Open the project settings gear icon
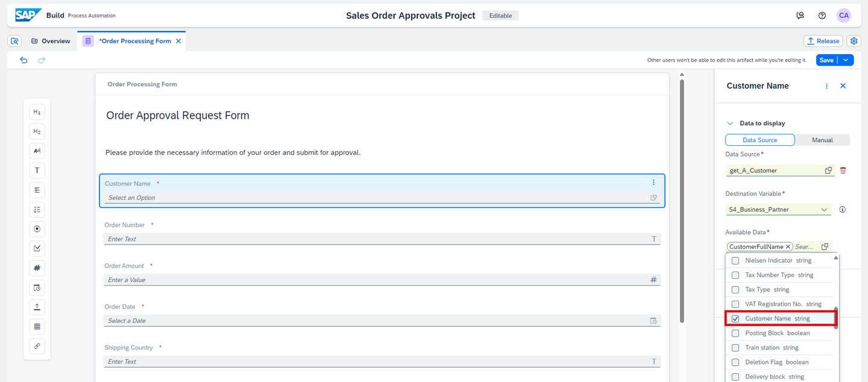The width and height of the screenshot is (868, 382). 854,41
